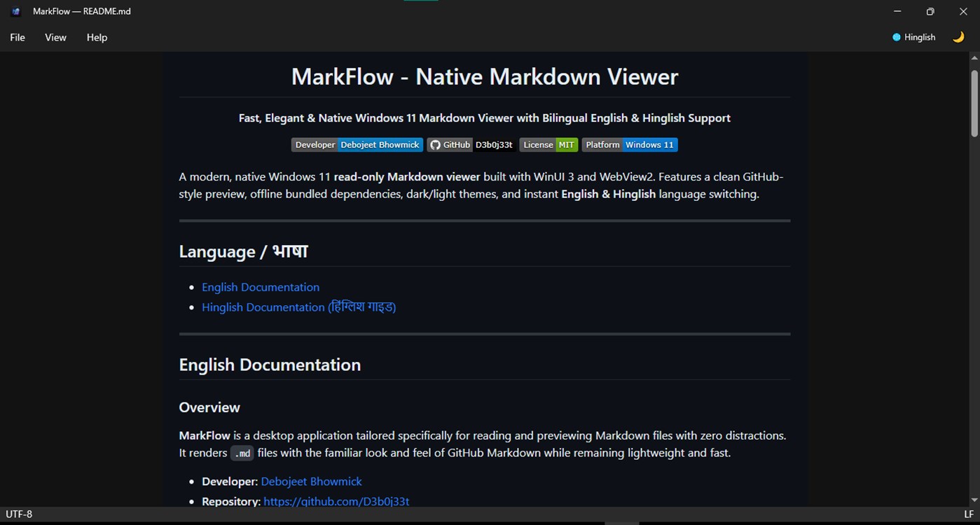
Task: Toggle the Hinglish language switch
Action: [914, 37]
